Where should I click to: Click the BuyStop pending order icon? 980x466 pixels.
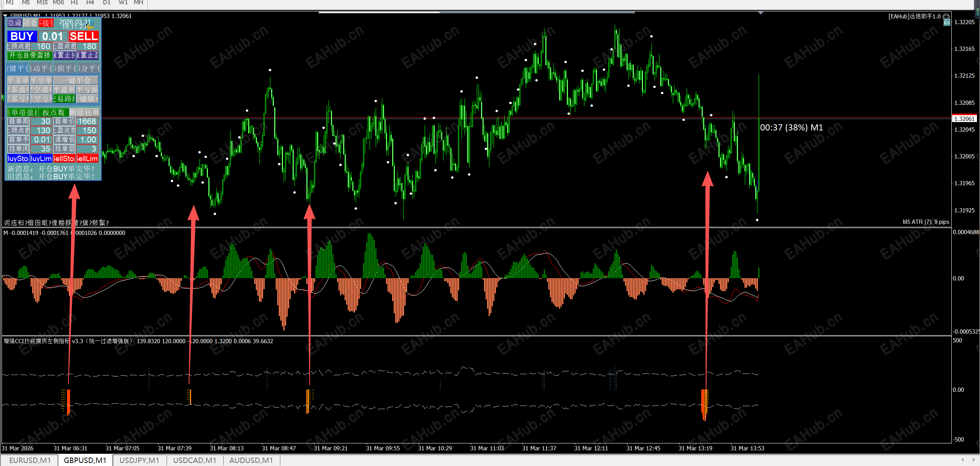(18, 158)
